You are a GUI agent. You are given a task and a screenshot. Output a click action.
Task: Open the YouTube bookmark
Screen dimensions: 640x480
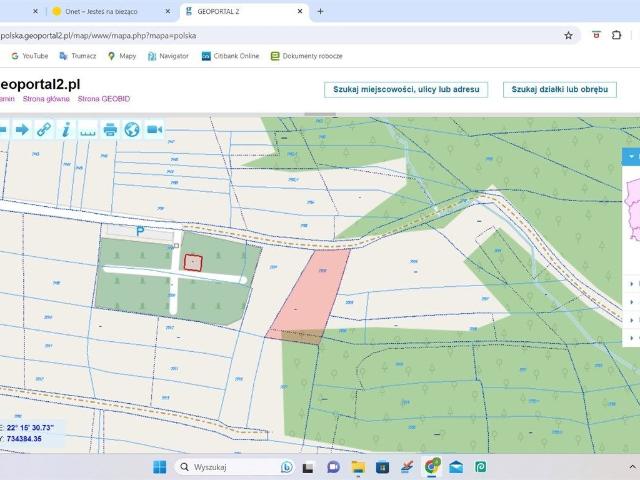point(30,56)
